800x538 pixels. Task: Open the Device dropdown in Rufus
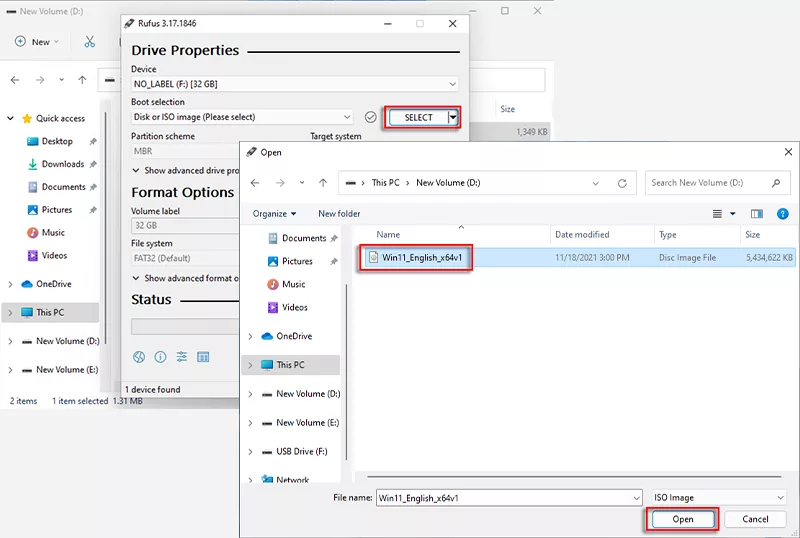(x=453, y=84)
